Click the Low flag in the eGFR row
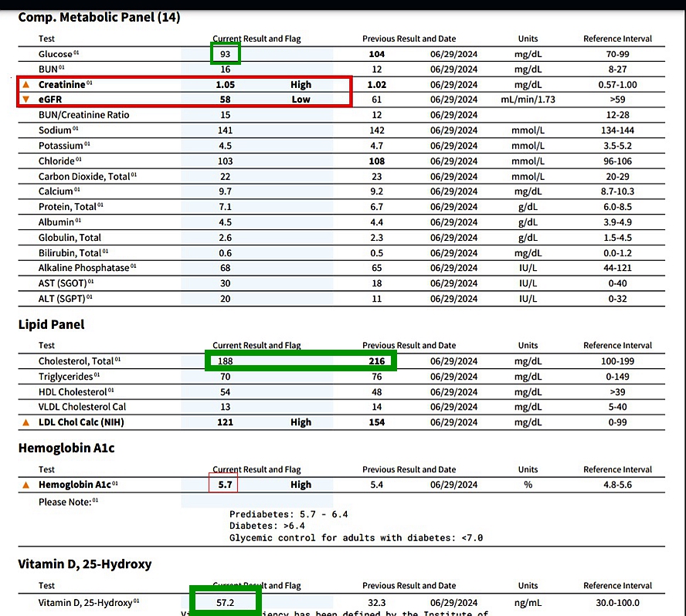Viewport: 686px width, 616px height. click(301, 100)
